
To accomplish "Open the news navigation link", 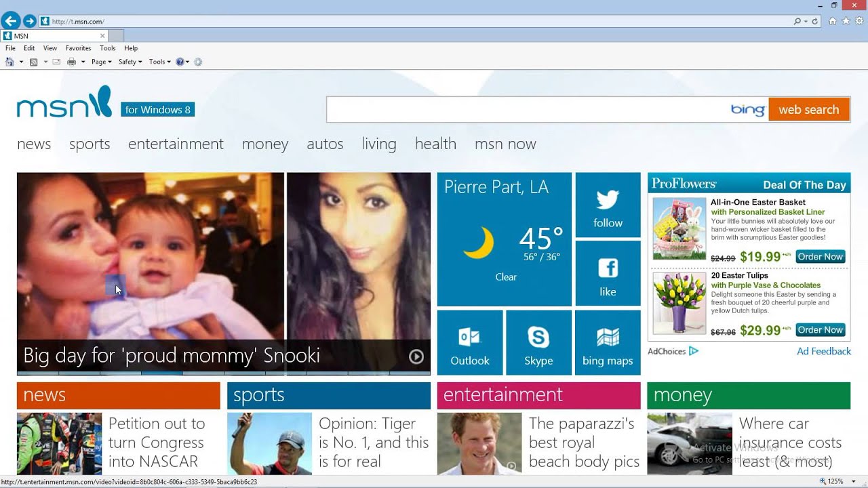I will click(x=34, y=144).
